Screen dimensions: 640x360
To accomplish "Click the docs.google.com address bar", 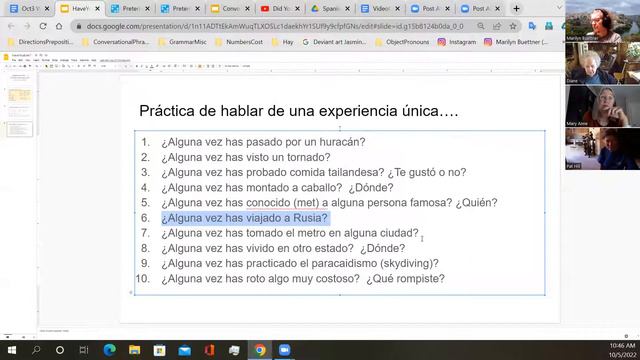I will pos(274,26).
